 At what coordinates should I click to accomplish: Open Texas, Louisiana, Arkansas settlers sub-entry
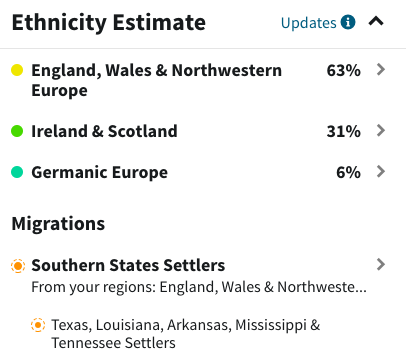click(x=186, y=334)
